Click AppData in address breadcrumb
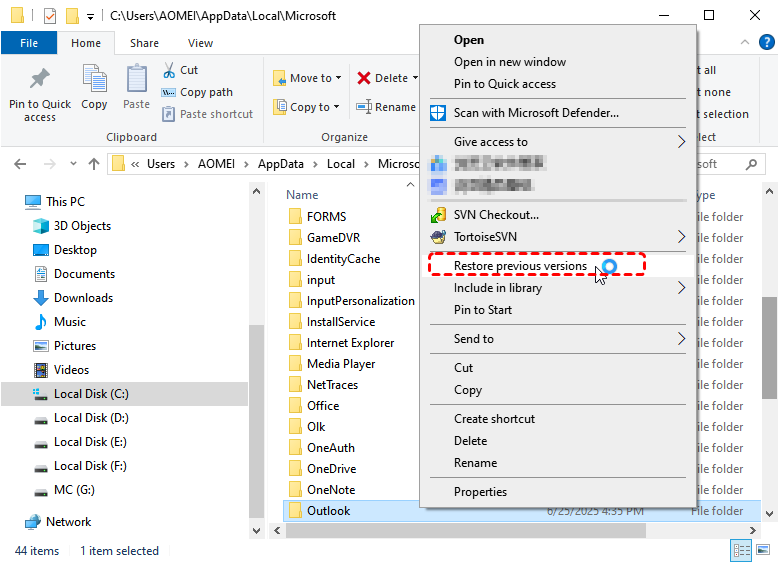This screenshot has height=563, width=779. [x=280, y=164]
